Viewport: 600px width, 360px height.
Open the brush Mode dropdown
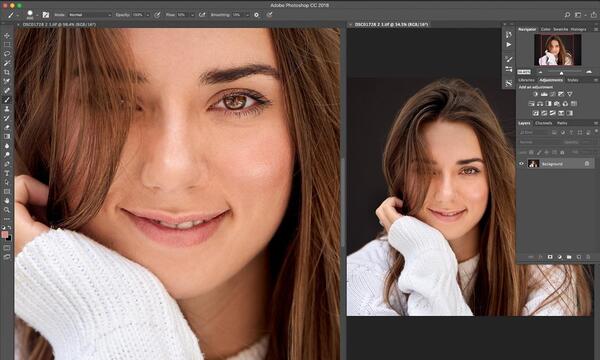pyautogui.click(x=90, y=15)
